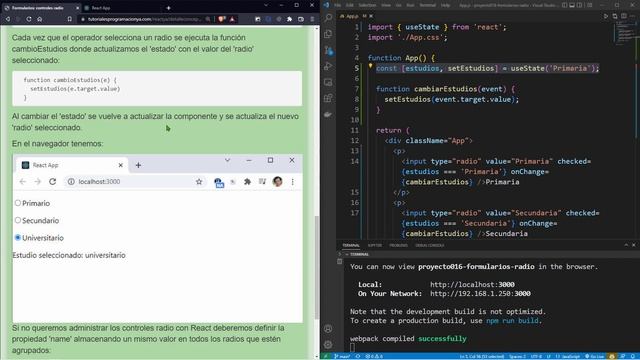Switch to the PROBLEMS panel tab

[398, 245]
